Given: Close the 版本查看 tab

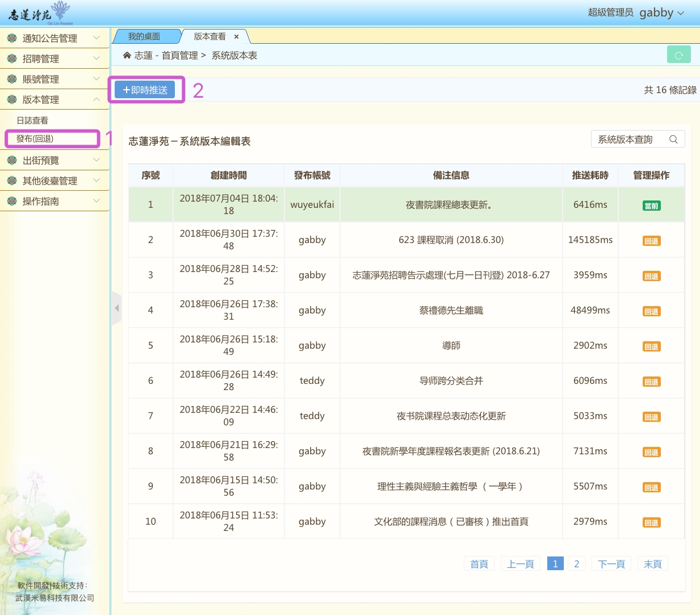Looking at the screenshot, I should click(236, 36).
